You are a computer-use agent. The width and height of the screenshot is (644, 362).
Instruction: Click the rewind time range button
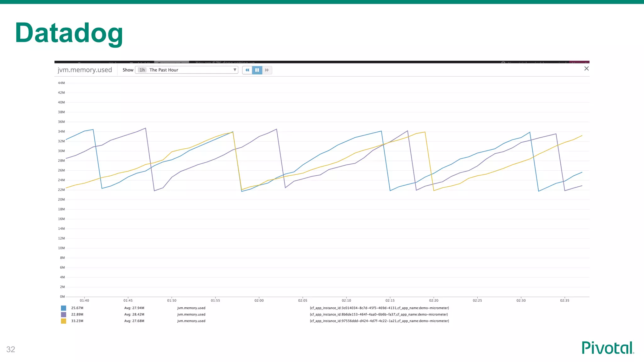pyautogui.click(x=247, y=70)
